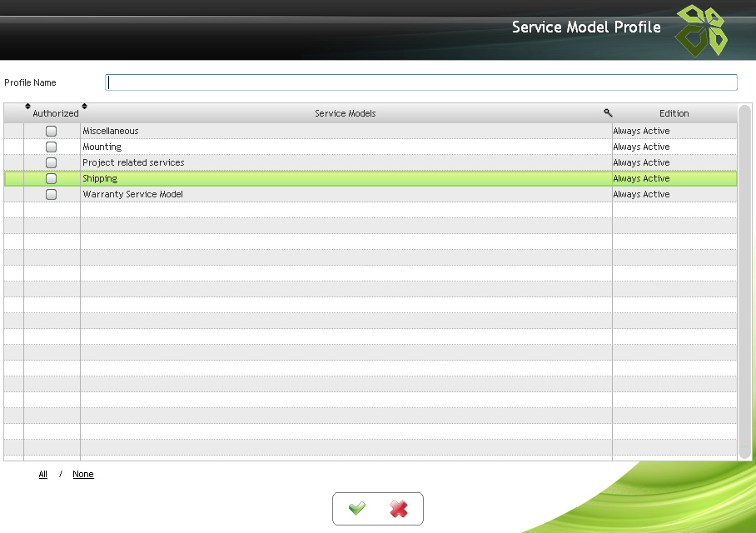The height and width of the screenshot is (533, 756).
Task: Authorize the Warranty Service Model checkbox
Action: pyautogui.click(x=52, y=194)
